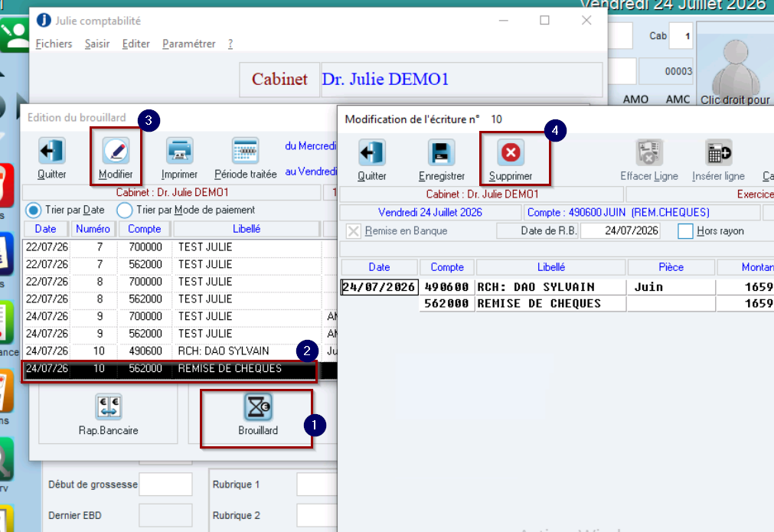The width and height of the screenshot is (774, 532).
Task: Quit the Modification de l'écriture window
Action: [372, 152]
